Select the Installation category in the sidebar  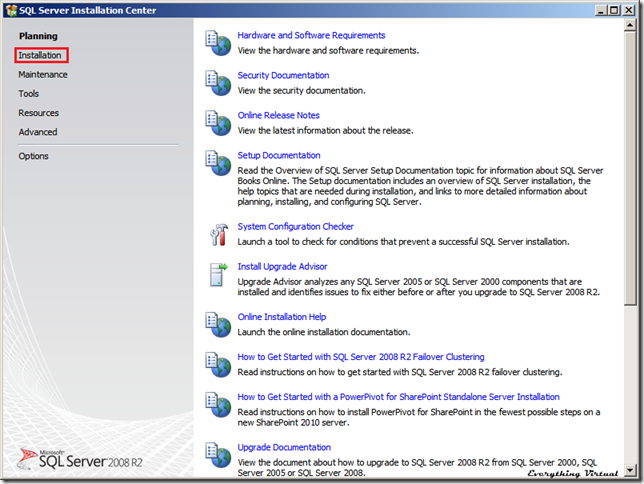[40, 55]
